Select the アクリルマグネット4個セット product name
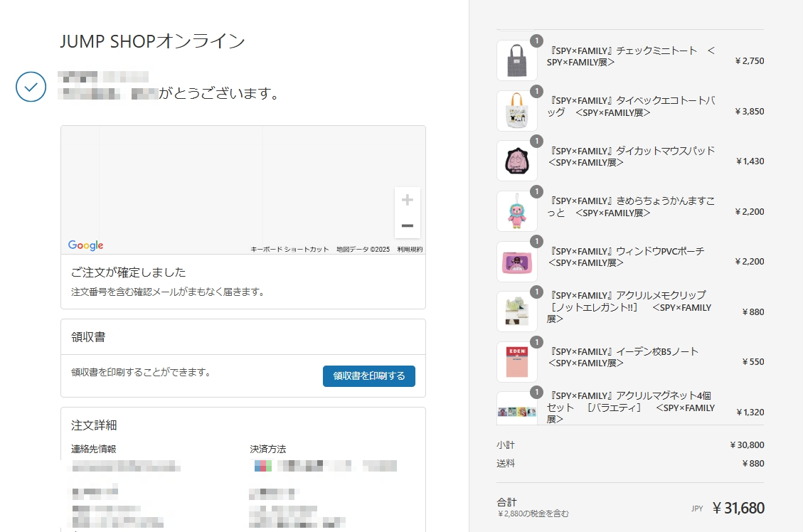 pos(631,408)
